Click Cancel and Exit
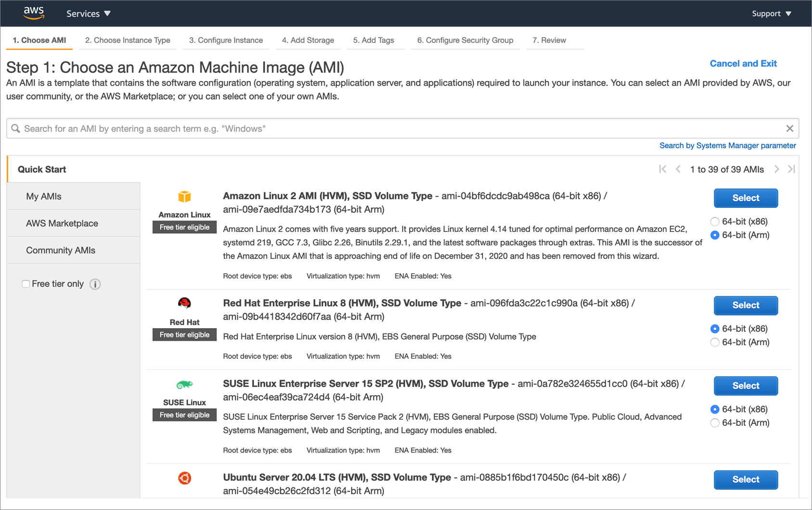 [743, 63]
